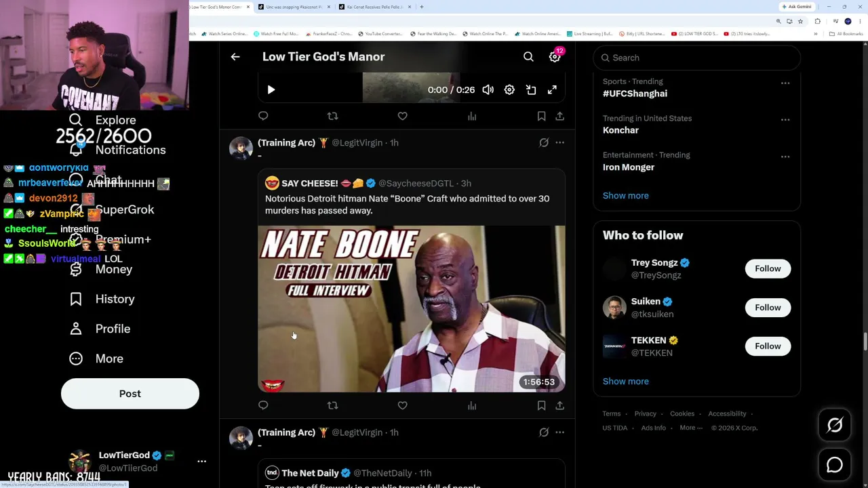Reply to the post with the 0:26 video
868x488 pixels.
pos(263,116)
